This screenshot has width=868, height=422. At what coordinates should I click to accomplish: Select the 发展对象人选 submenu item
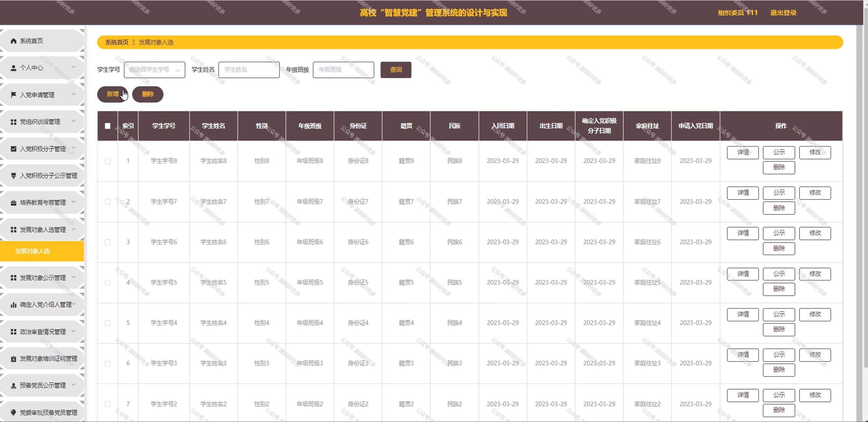[32, 251]
